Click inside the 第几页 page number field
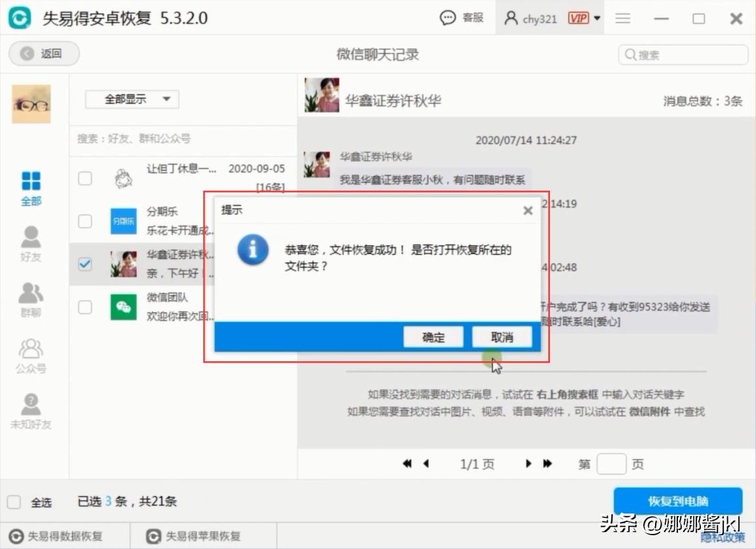The image size is (756, 549). (x=611, y=464)
